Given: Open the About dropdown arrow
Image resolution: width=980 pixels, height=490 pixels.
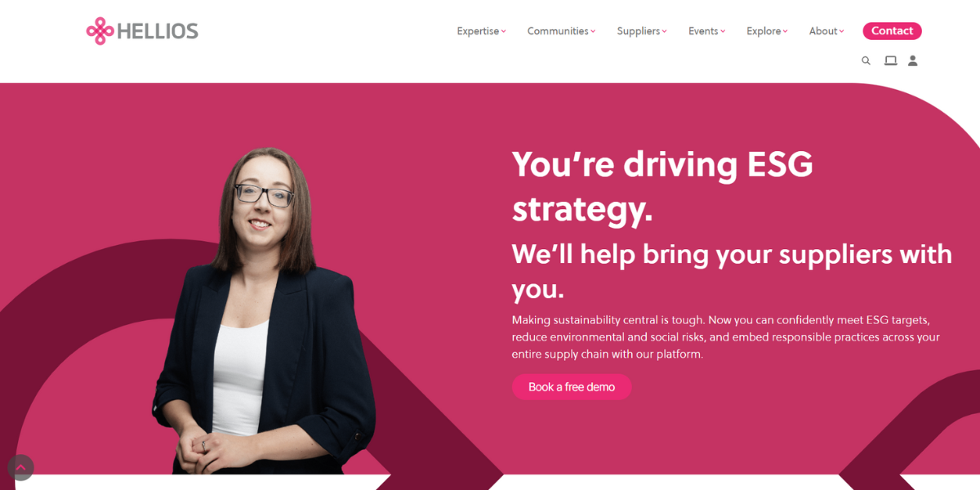Looking at the screenshot, I should point(842,32).
